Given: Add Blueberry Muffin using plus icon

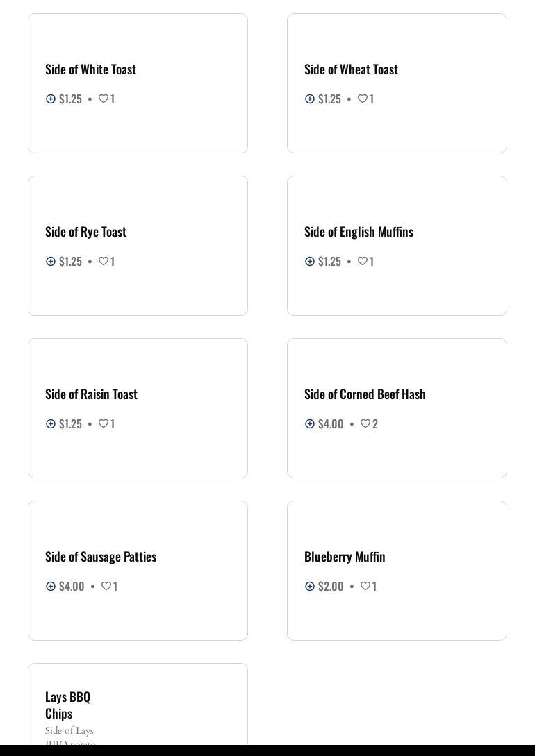Looking at the screenshot, I should click(x=310, y=587).
